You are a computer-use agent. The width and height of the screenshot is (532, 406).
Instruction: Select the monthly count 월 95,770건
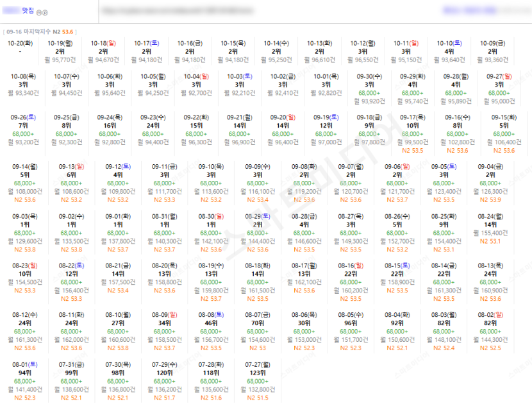coord(60,60)
